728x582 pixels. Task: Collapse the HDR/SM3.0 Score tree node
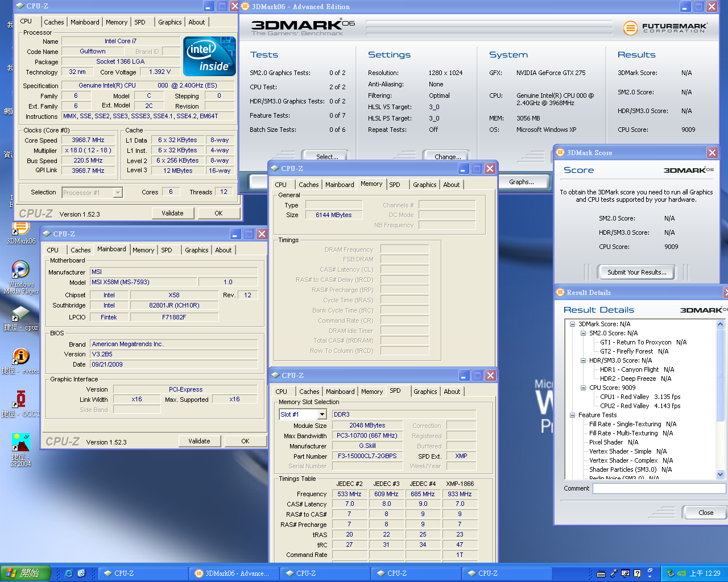click(x=583, y=360)
